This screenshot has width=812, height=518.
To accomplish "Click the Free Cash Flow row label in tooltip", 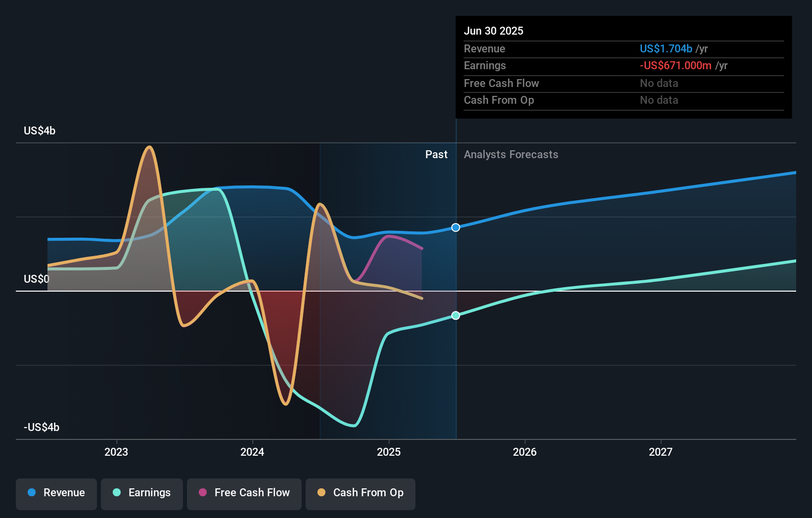I will pos(501,83).
